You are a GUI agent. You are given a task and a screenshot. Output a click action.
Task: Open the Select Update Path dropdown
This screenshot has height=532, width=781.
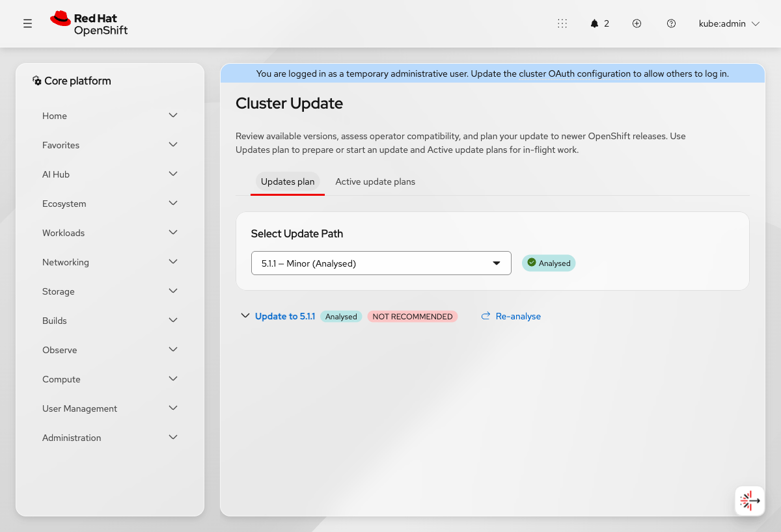pos(381,263)
